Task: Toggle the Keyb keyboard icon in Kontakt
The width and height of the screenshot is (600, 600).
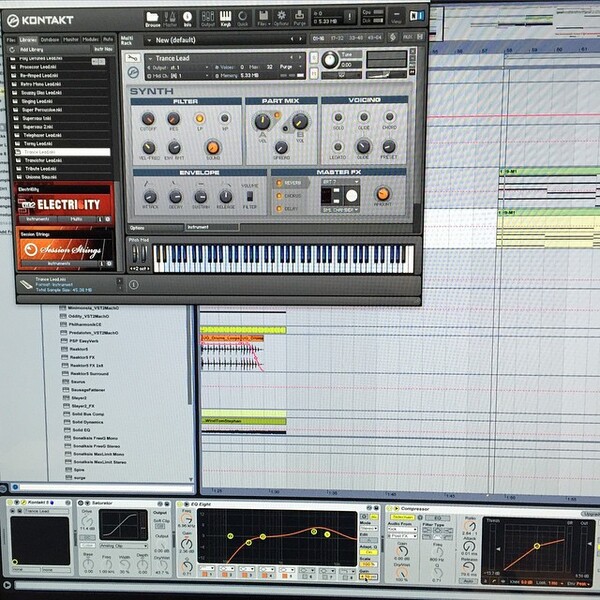Action: 225,18
